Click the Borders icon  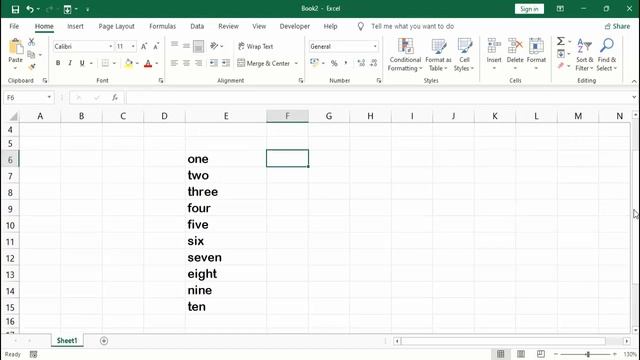[105, 63]
